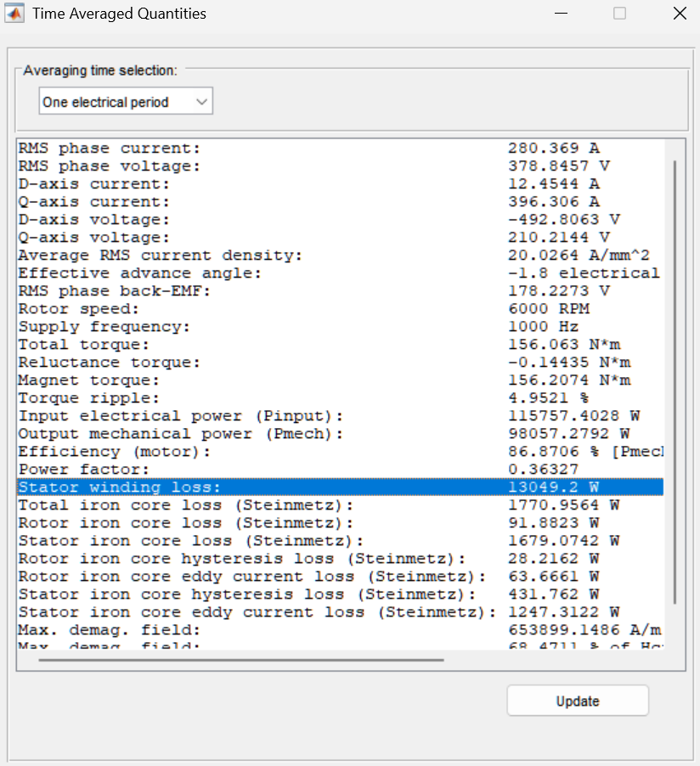This screenshot has width=700, height=766.
Task: Select the 'Max. demag. field:' 653899.1486 A/m row
Action: click(340, 630)
